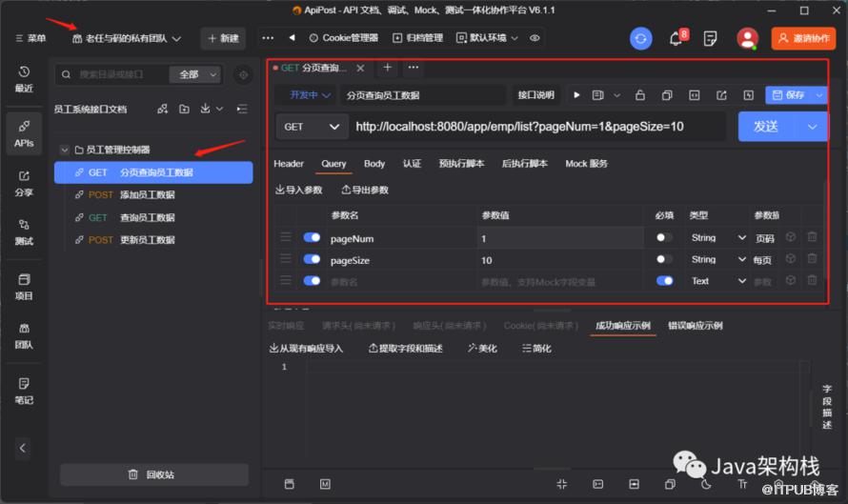Screen dimensions: 848x504
Task: Open pageNum type String dropdown
Action: 718,237
